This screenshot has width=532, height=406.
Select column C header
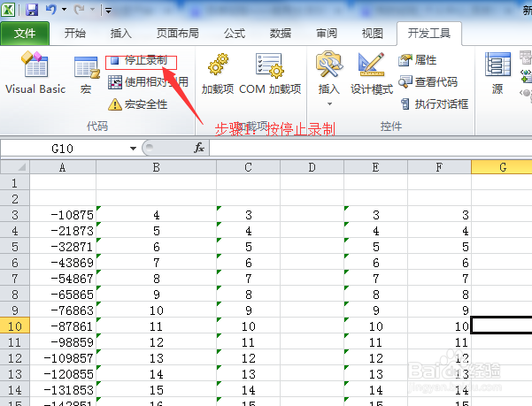coord(249,167)
